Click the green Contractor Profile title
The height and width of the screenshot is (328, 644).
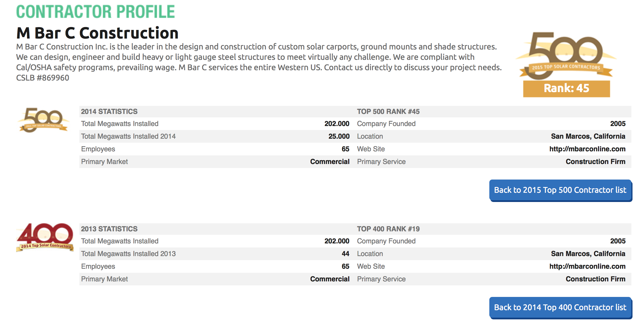(95, 12)
